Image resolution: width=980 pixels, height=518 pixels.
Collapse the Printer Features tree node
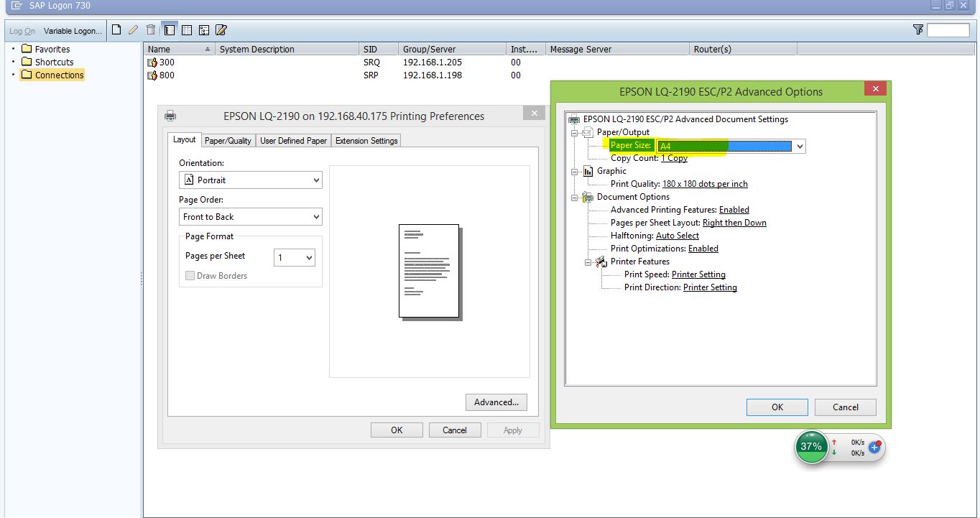[x=588, y=262]
